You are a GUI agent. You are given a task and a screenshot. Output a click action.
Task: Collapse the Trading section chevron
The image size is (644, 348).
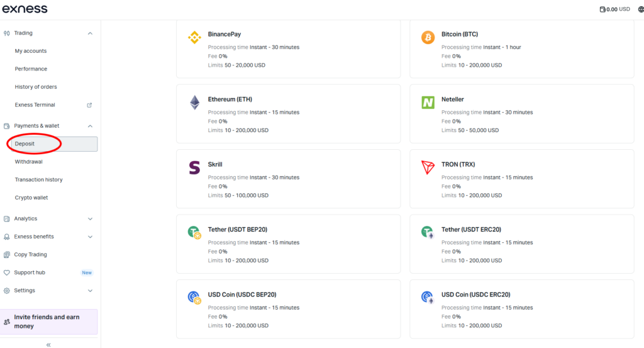(x=90, y=33)
